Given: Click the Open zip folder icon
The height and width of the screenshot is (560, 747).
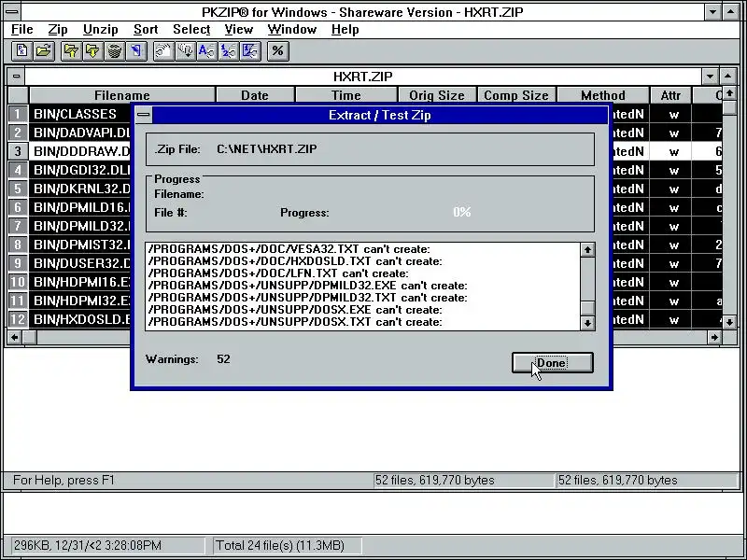Looking at the screenshot, I should click(x=44, y=51).
